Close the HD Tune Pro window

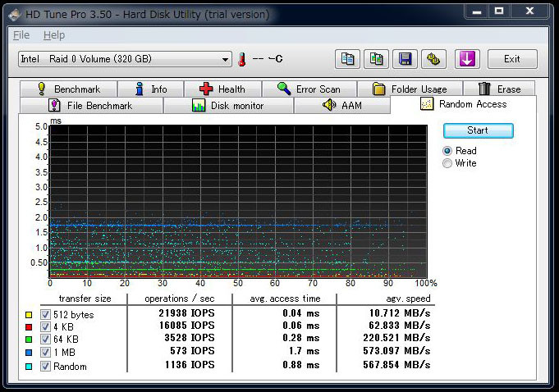(529, 11)
